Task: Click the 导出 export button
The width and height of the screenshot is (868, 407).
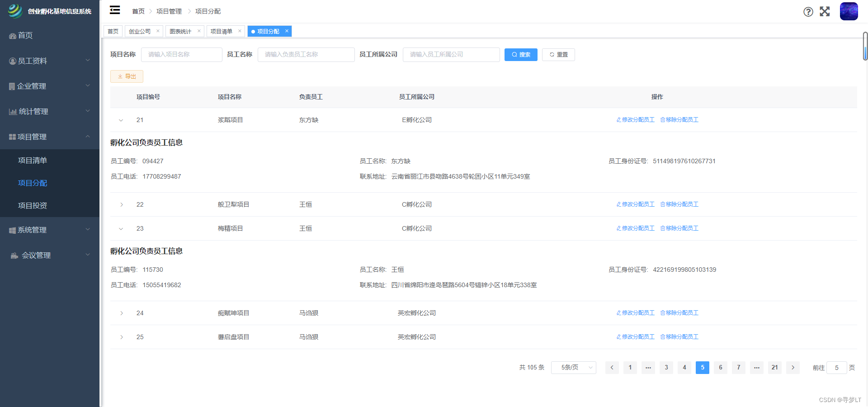Action: click(127, 76)
